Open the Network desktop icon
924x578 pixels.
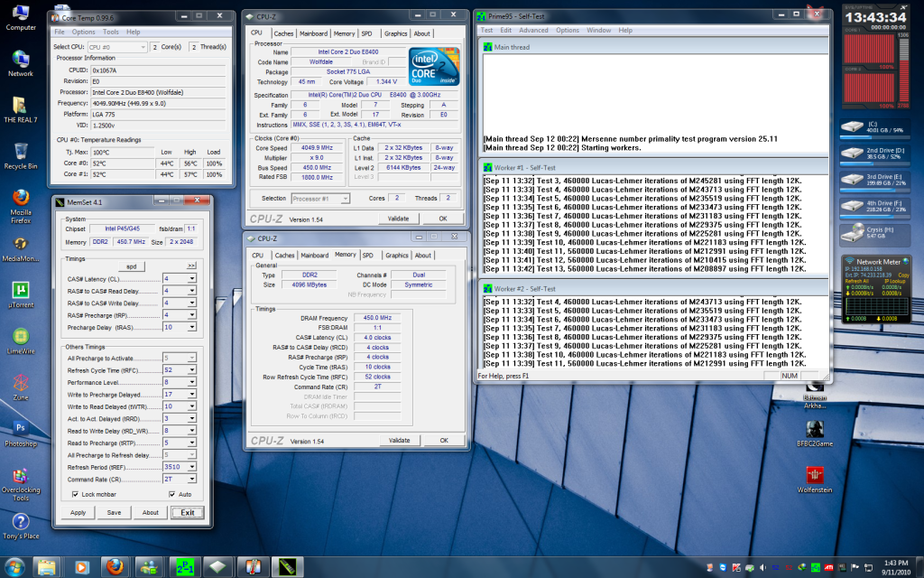coord(21,64)
